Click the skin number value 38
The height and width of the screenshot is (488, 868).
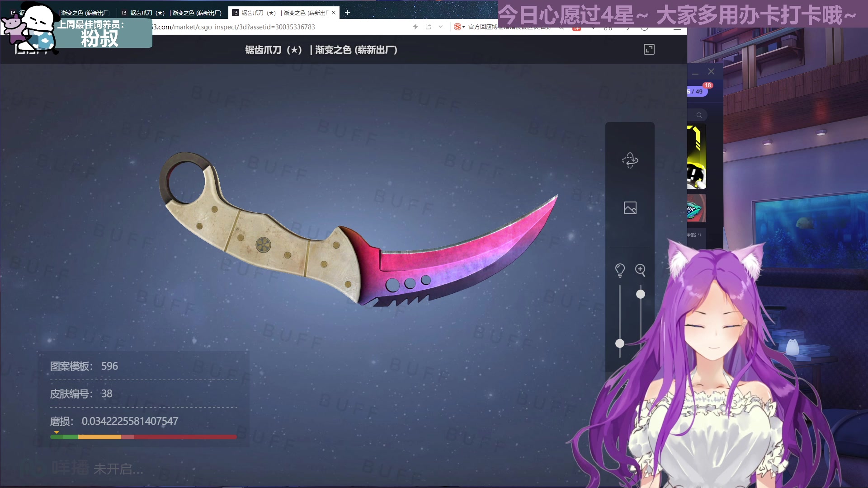pyautogui.click(x=107, y=394)
